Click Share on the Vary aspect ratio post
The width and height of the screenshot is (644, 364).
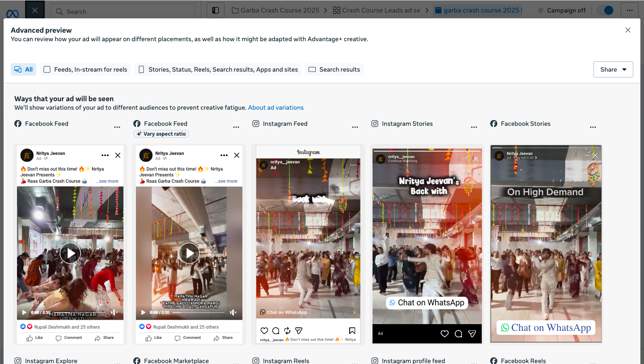pyautogui.click(x=223, y=338)
